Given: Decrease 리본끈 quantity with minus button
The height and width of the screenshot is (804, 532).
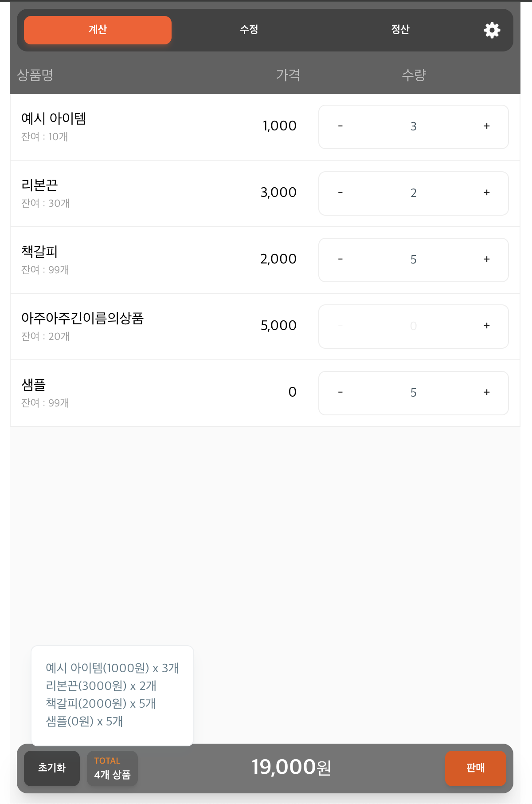Looking at the screenshot, I should coord(340,193).
